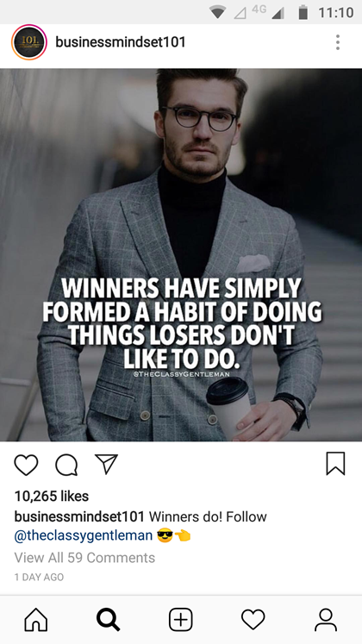Open the Search and explore tab
Viewport: 362px width, 644px height.
click(x=109, y=619)
